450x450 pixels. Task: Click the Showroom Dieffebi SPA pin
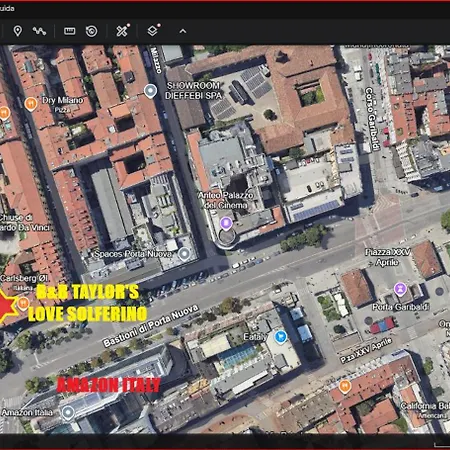tap(150, 91)
